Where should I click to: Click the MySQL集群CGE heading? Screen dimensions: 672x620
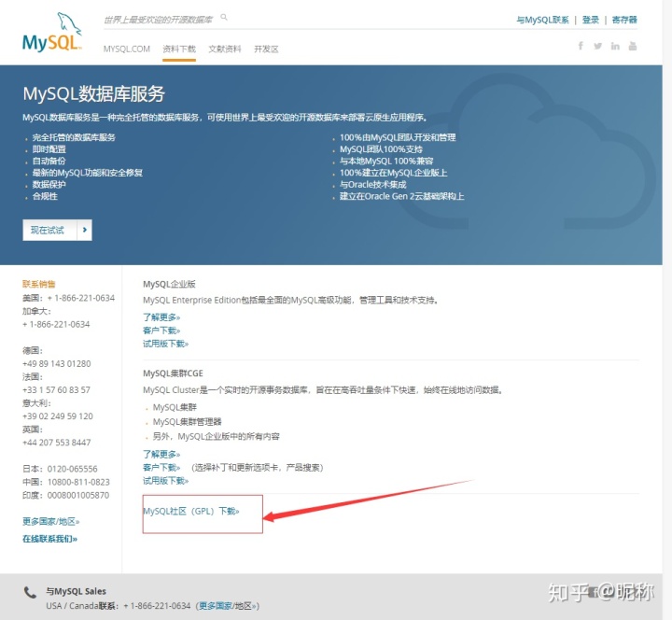pos(174,373)
